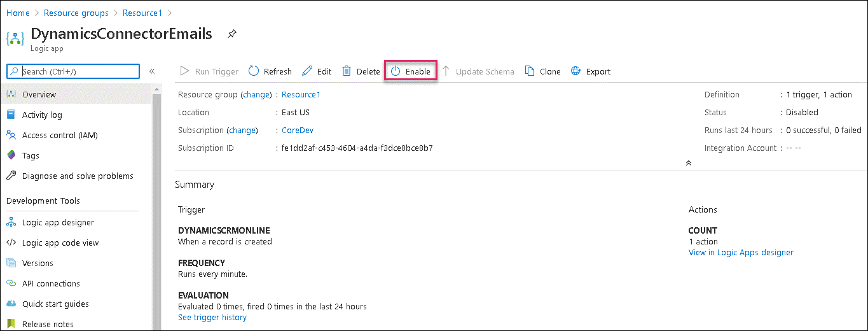The image size is (868, 331).
Task: Click the Clone icon in toolbar
Action: pos(530,71)
